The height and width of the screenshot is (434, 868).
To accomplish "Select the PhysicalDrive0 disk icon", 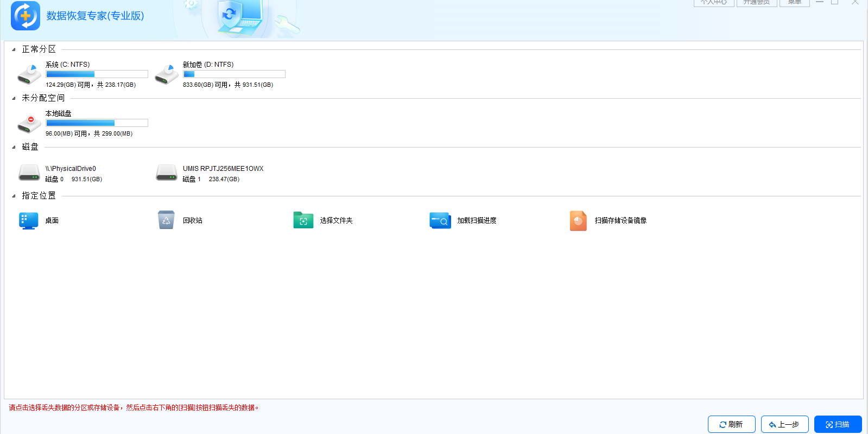I will click(x=29, y=173).
